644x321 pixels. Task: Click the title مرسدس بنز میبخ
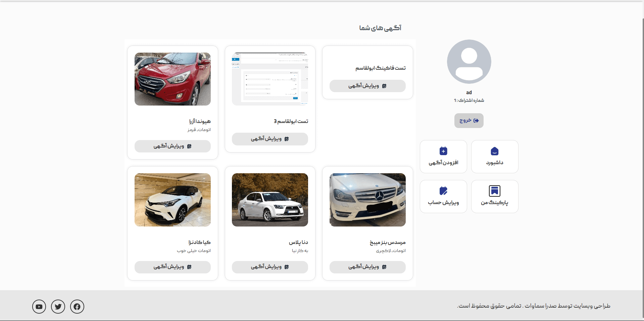coord(388,242)
